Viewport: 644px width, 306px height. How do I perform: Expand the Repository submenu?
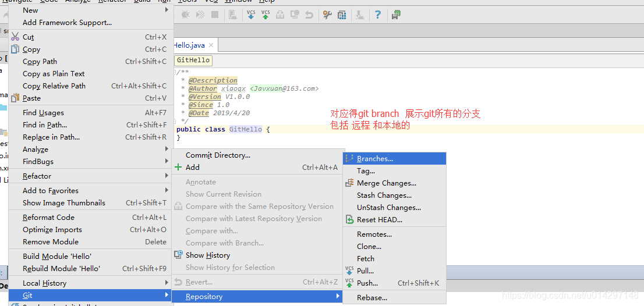coord(257,296)
